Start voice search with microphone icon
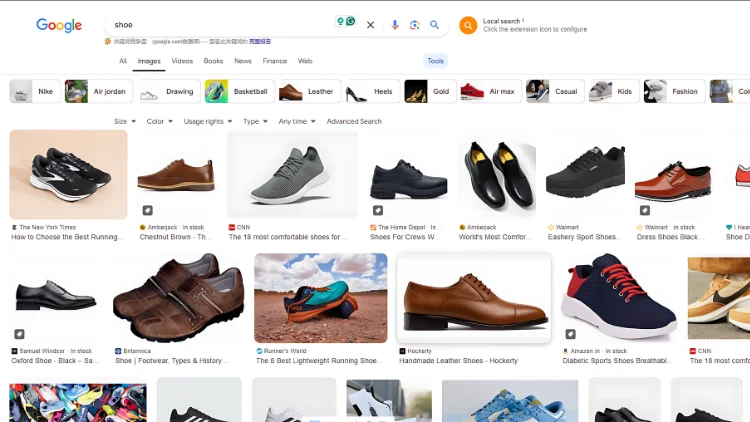750x422 pixels. coord(395,25)
